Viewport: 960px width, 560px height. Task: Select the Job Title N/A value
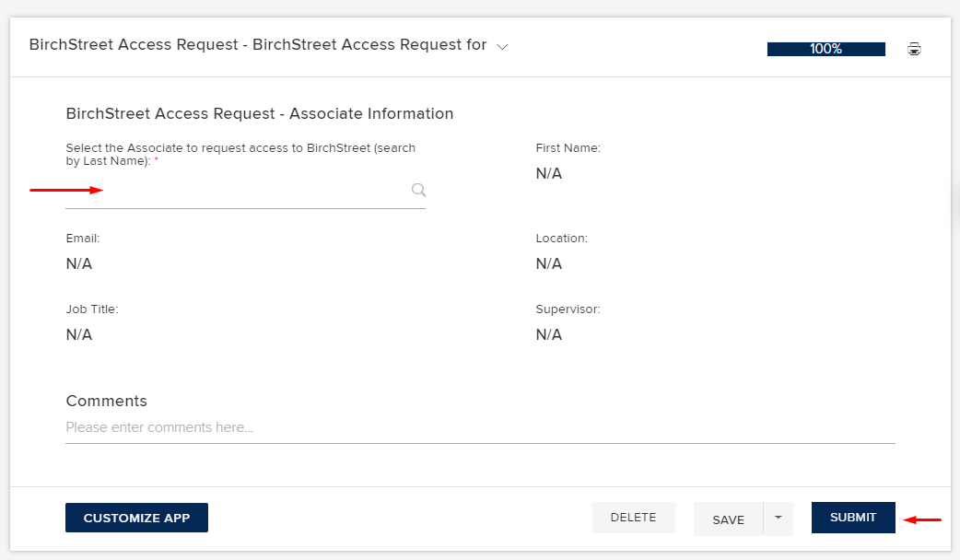click(79, 334)
